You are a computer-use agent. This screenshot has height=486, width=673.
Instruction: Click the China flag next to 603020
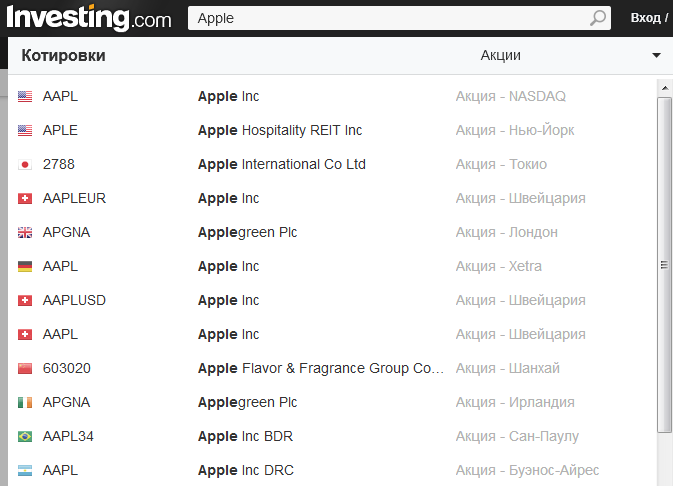click(25, 369)
